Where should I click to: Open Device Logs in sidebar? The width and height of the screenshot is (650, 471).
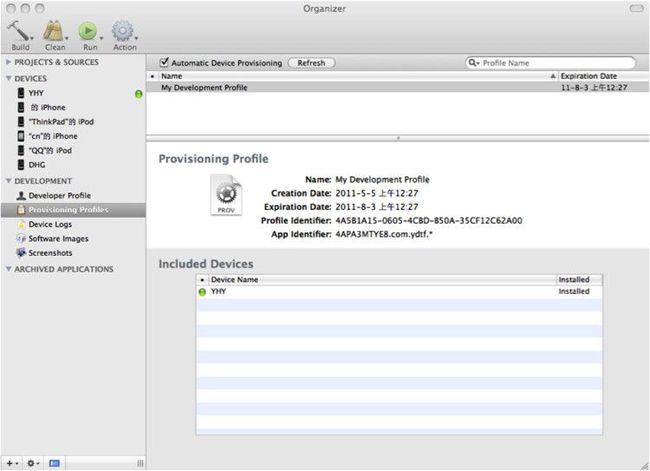coord(73,224)
